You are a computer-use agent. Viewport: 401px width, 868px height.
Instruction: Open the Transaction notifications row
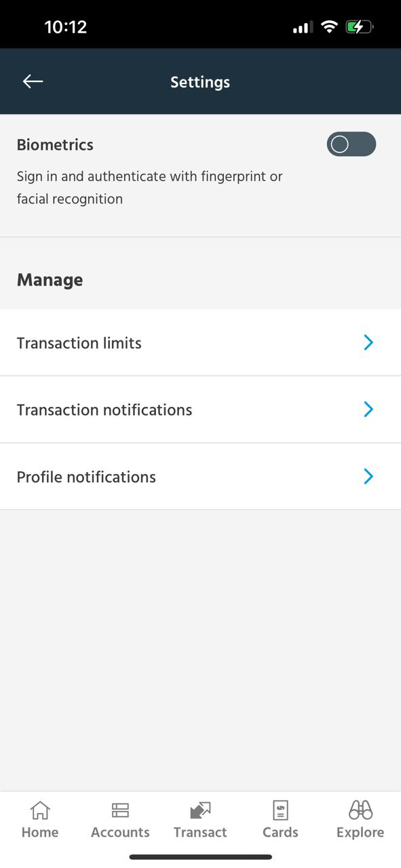click(200, 410)
